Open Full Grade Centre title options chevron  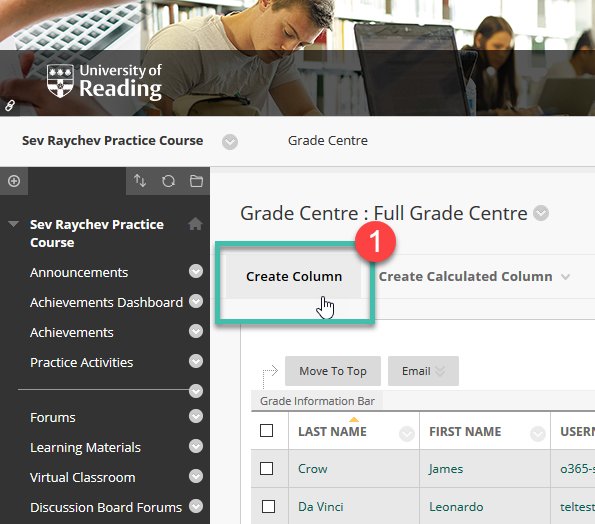[x=541, y=213]
